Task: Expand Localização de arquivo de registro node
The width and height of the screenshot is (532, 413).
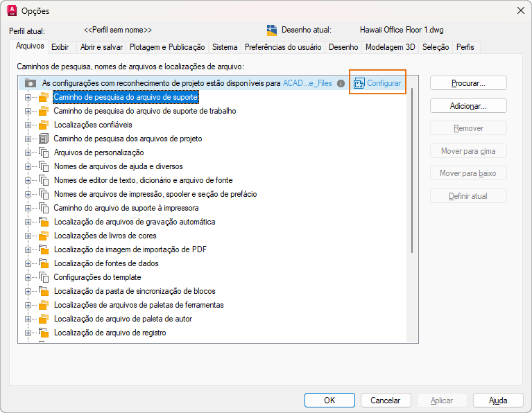Action: click(x=28, y=333)
